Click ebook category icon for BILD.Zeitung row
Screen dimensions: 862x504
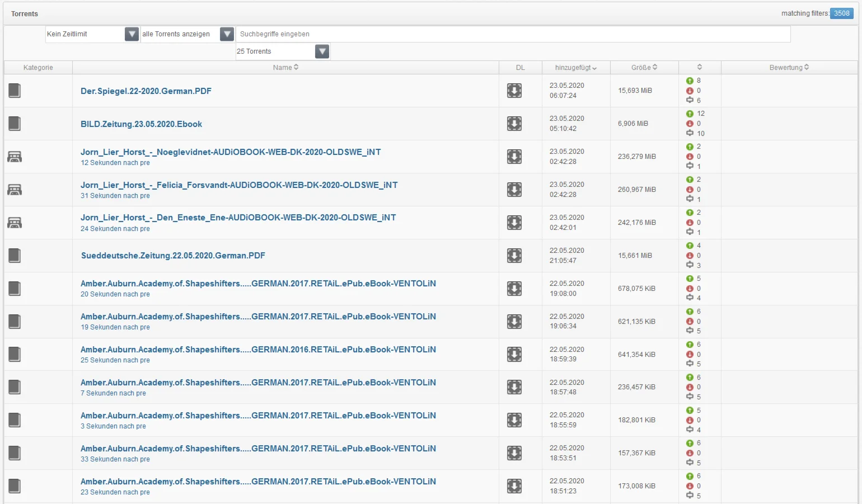[x=15, y=124]
